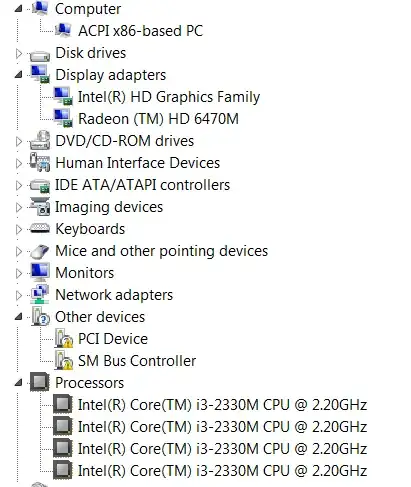Click the Display adapters category icon
The height and width of the screenshot is (487, 411).
[40, 74]
